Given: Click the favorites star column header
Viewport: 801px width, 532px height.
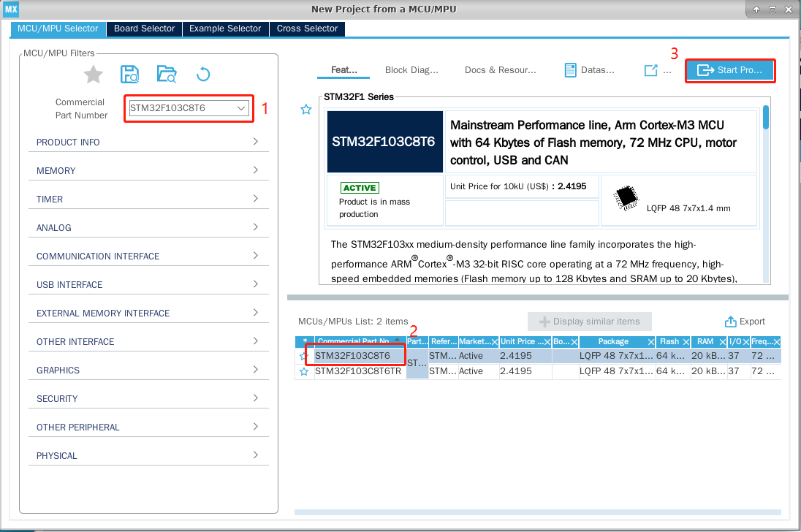Looking at the screenshot, I should tap(305, 341).
